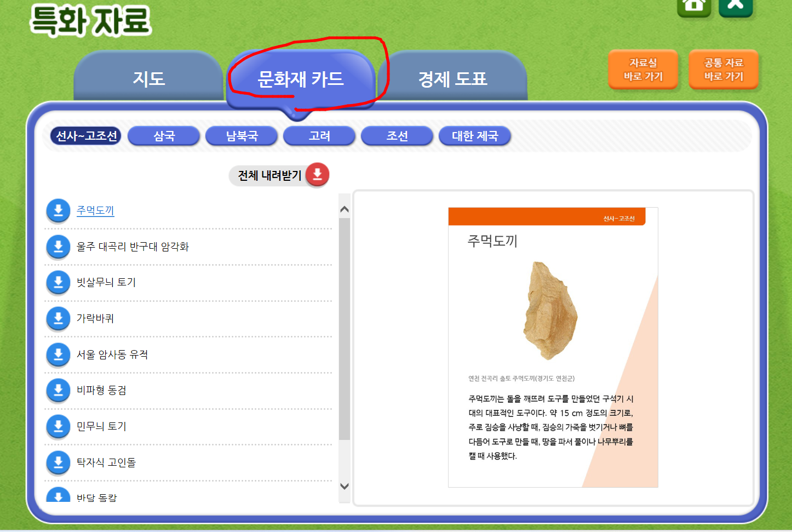Select the 고려 period button
Screen dimensions: 792x532
[319, 136]
